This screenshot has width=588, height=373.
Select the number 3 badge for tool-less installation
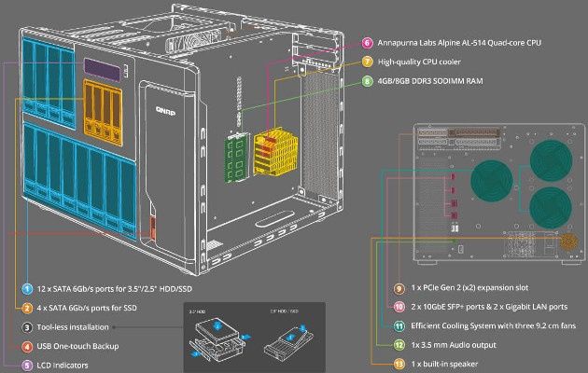pos(27,327)
